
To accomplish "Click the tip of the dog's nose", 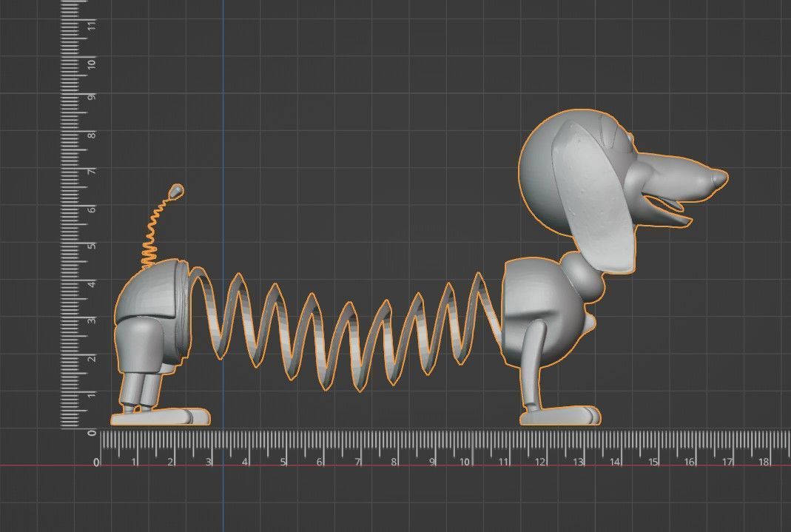I will 719,178.
